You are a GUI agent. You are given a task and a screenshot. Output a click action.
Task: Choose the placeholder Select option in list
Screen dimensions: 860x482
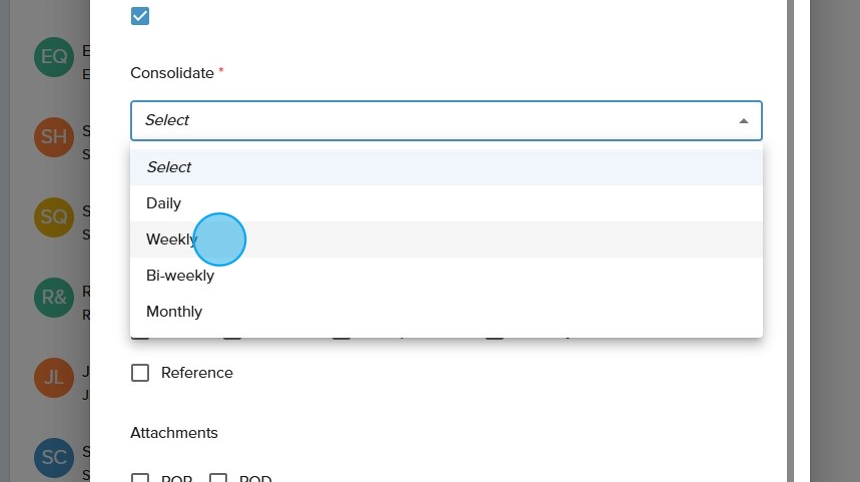[x=169, y=167]
